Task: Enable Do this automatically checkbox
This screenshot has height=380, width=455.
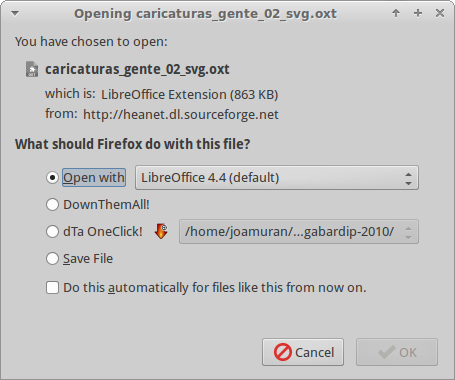Action: click(x=52, y=287)
